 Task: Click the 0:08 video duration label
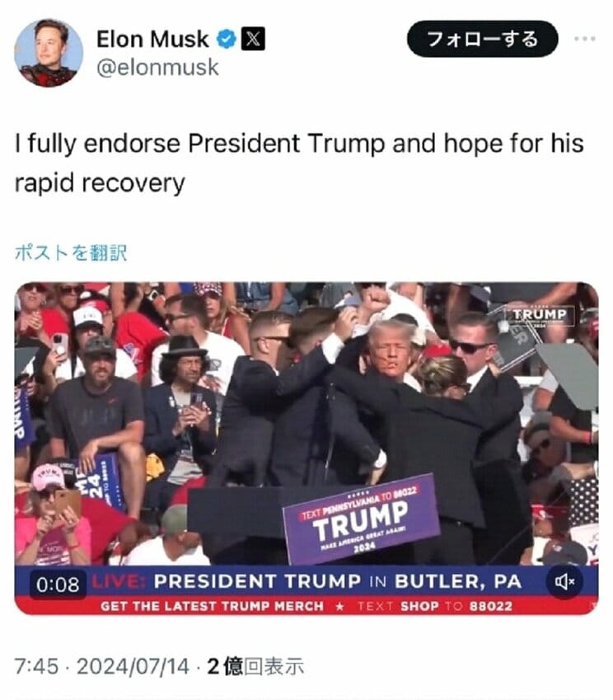58,585
